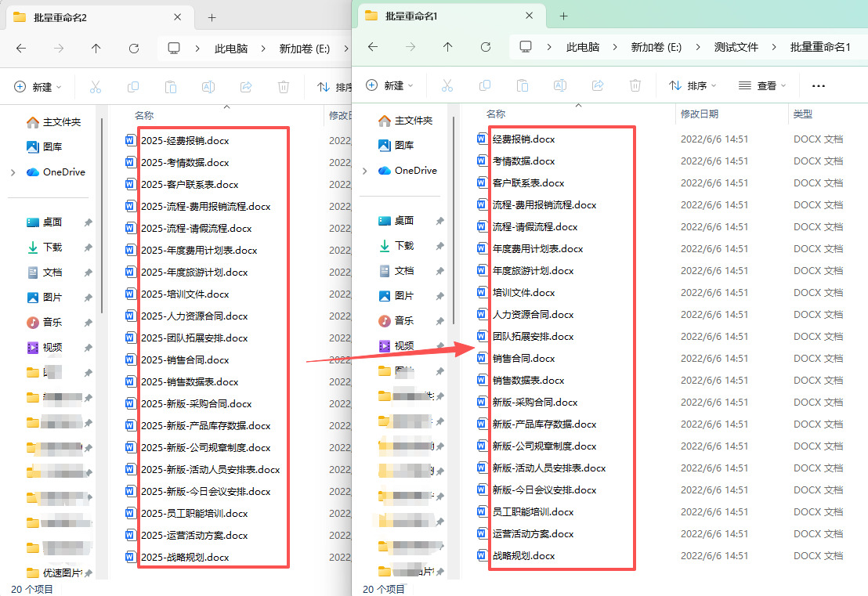The image size is (868, 596).
Task: Sort by 名称 column in 批量重命名1 window
Action: pos(496,114)
